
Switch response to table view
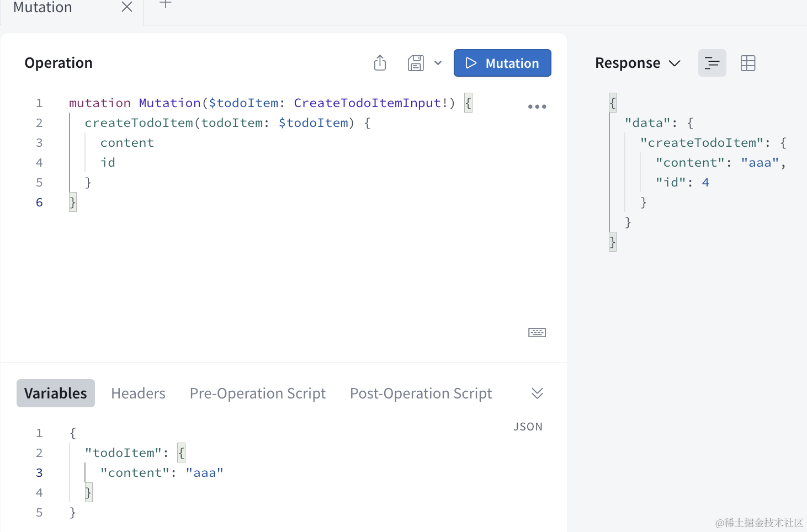[x=747, y=63]
